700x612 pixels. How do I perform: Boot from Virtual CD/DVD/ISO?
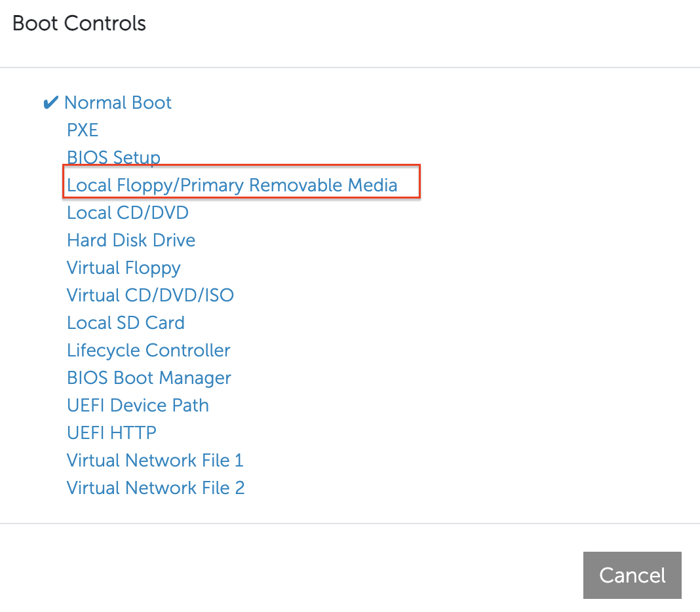tap(150, 296)
